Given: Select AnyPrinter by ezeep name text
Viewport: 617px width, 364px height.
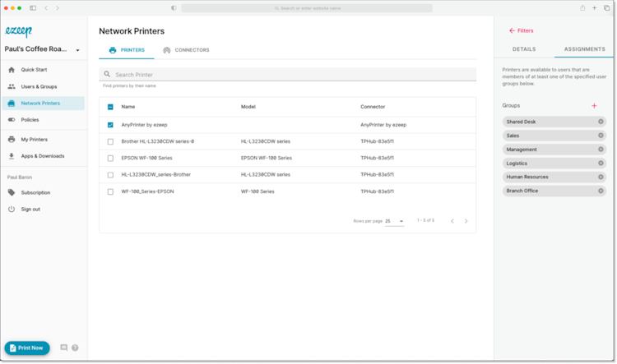Looking at the screenshot, I should point(144,125).
